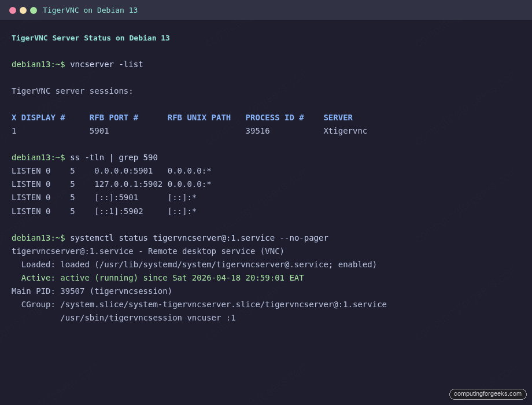Click the green 'Active: active (running)' line
532x405 pixels.
pyautogui.click(x=162, y=278)
